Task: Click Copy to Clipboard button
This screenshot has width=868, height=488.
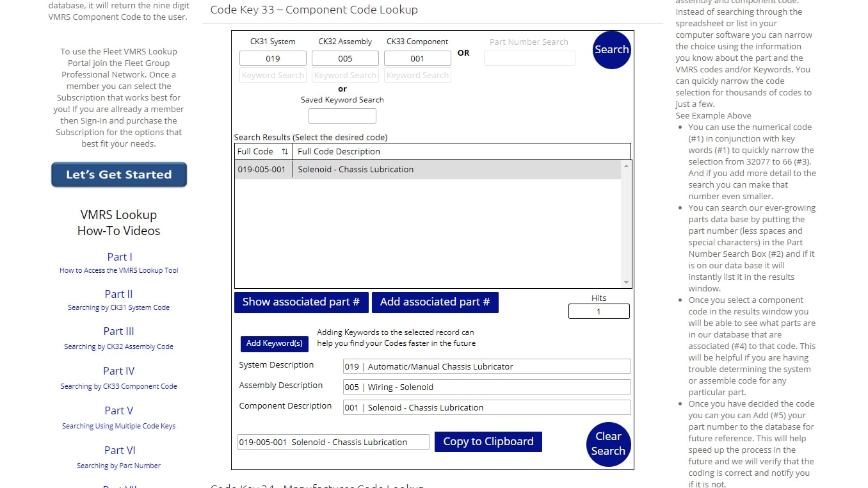Action: pyautogui.click(x=488, y=442)
